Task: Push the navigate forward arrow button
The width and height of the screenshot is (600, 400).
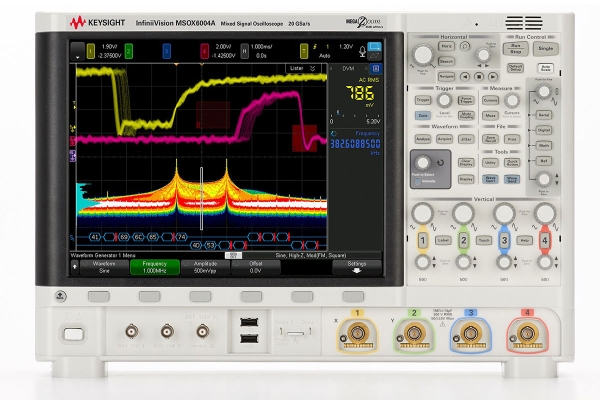Action: pyautogui.click(x=493, y=77)
